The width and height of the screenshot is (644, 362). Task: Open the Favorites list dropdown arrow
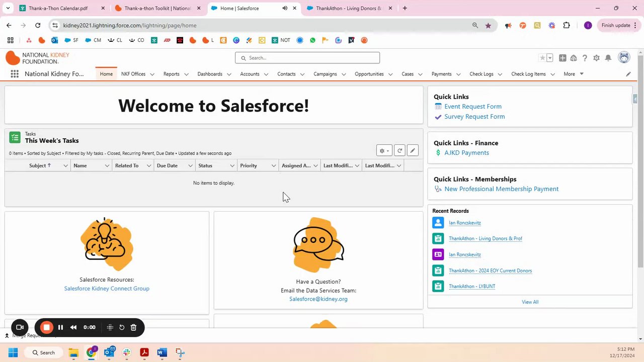[x=550, y=58]
